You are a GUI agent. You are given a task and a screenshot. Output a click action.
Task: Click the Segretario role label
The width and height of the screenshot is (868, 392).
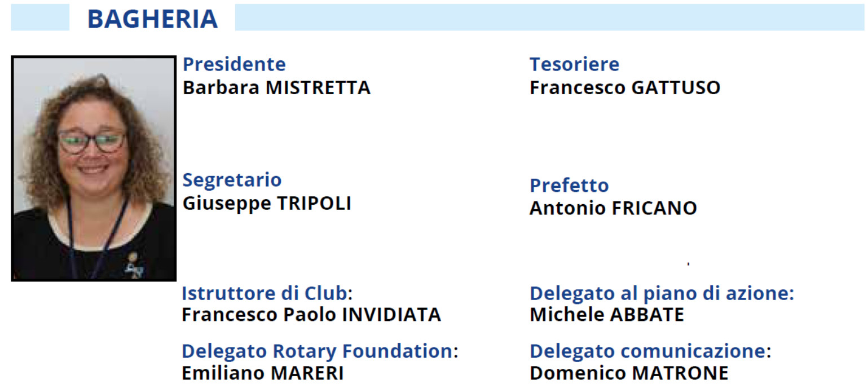point(232,180)
